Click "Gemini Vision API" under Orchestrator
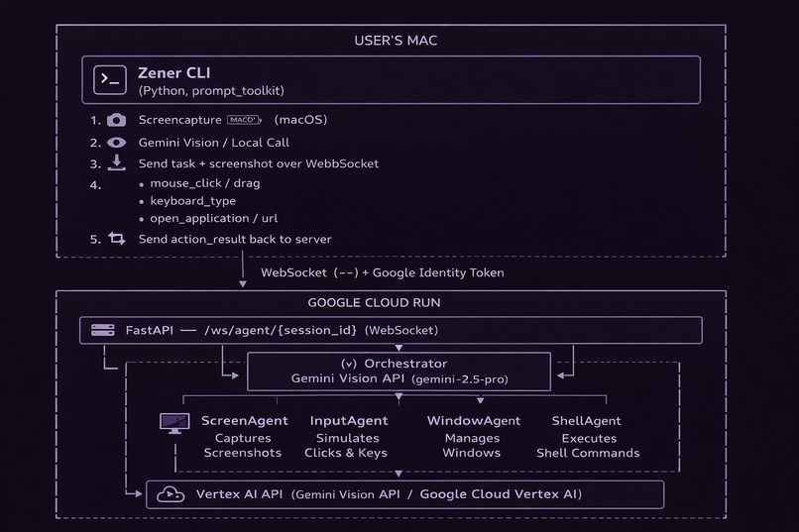Screen dimensions: 799x532 pyautogui.click(x=348, y=378)
